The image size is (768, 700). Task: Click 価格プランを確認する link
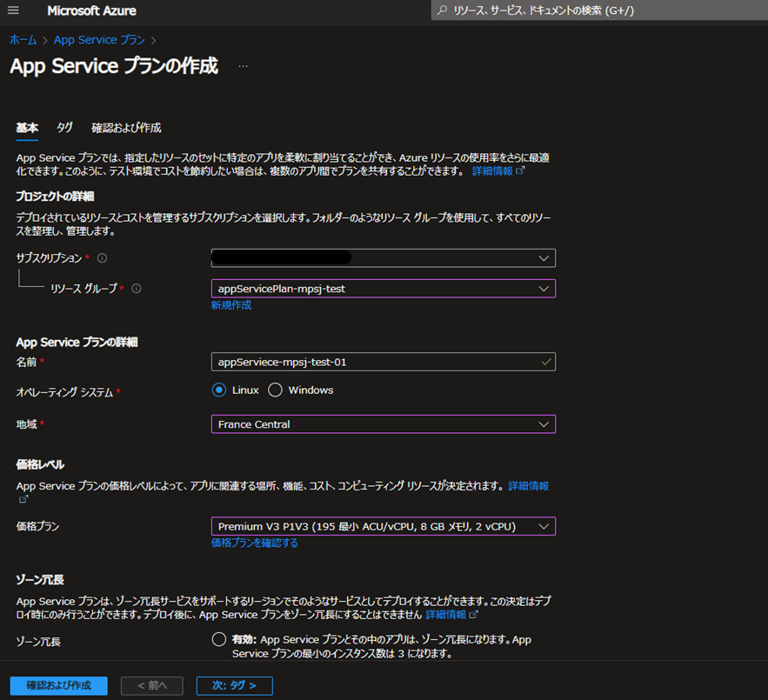(x=255, y=543)
